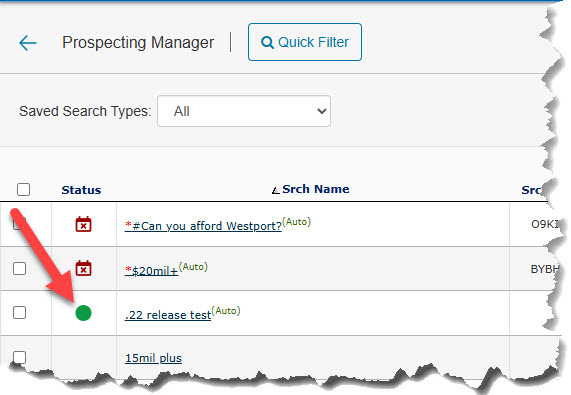The height and width of the screenshot is (395, 571).
Task: Click the BYBH code in the $20mil+ row
Action: tap(544, 269)
